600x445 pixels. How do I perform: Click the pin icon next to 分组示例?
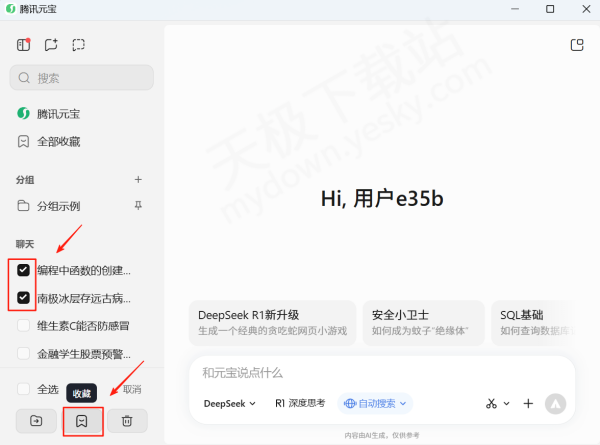pyautogui.click(x=138, y=205)
